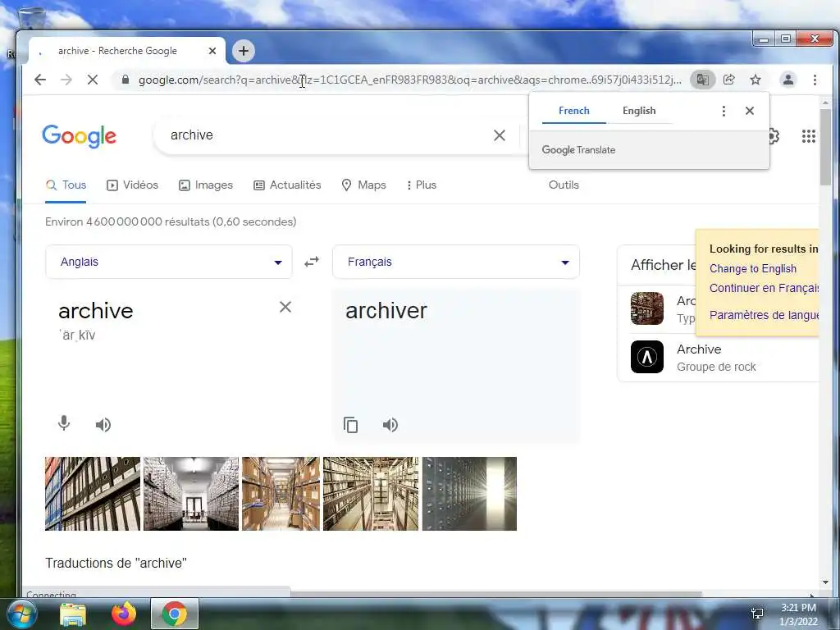Screen dimensions: 840x630
Task: Open Google search settings gear
Action: [774, 136]
